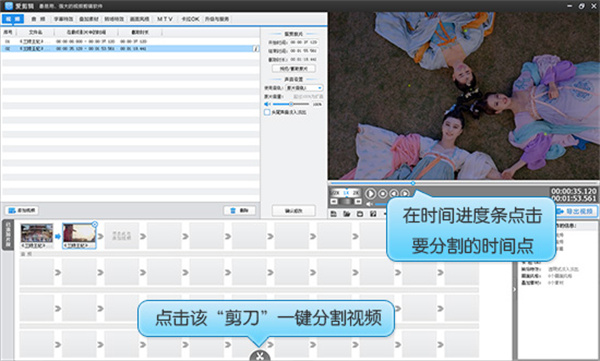Screen dimensions: 600x361
Task: Stop the video preview
Action: [x=383, y=194]
